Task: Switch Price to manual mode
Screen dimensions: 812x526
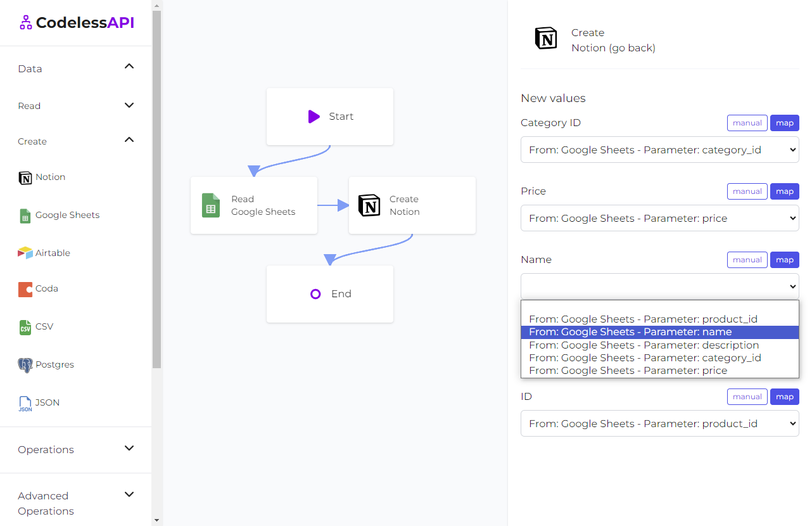Action: (747, 191)
